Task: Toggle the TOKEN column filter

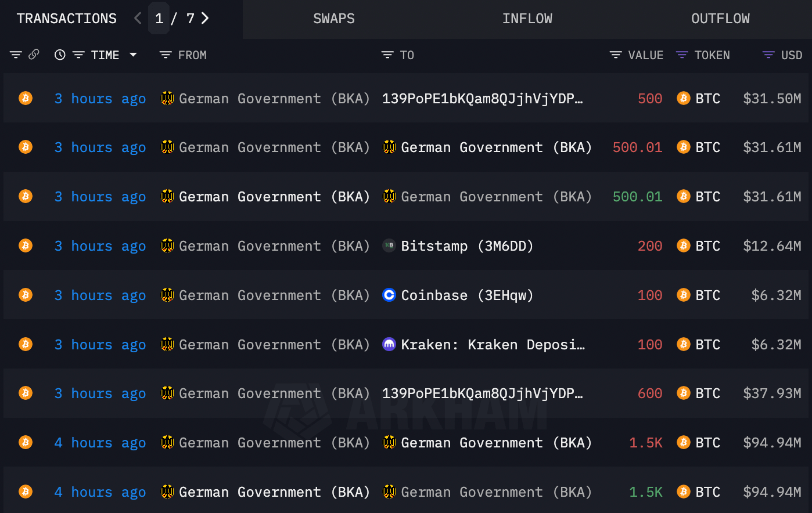Action: coord(682,55)
